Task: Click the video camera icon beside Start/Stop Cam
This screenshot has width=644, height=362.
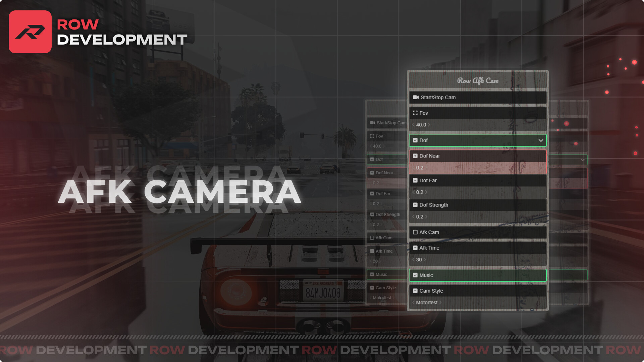Action: pyautogui.click(x=416, y=98)
